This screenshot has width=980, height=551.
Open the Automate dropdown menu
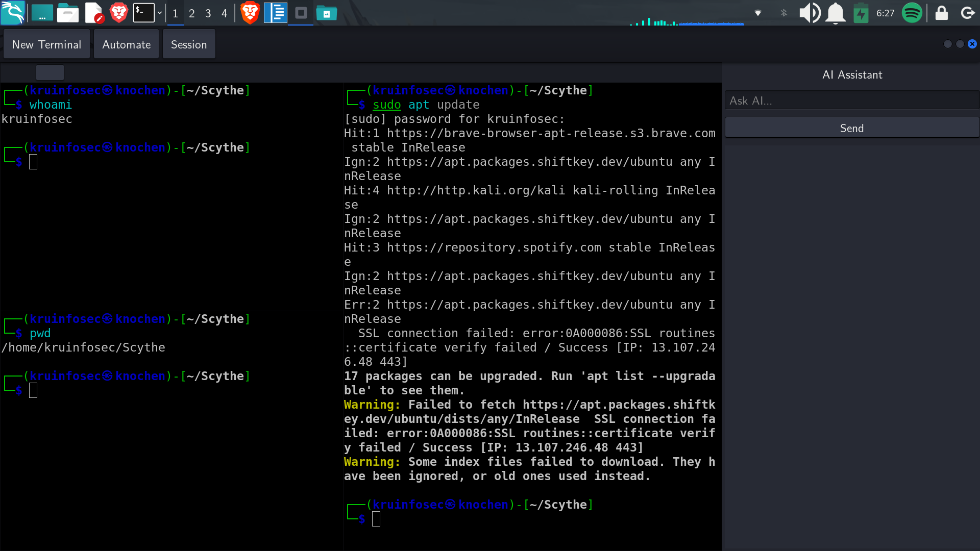126,44
